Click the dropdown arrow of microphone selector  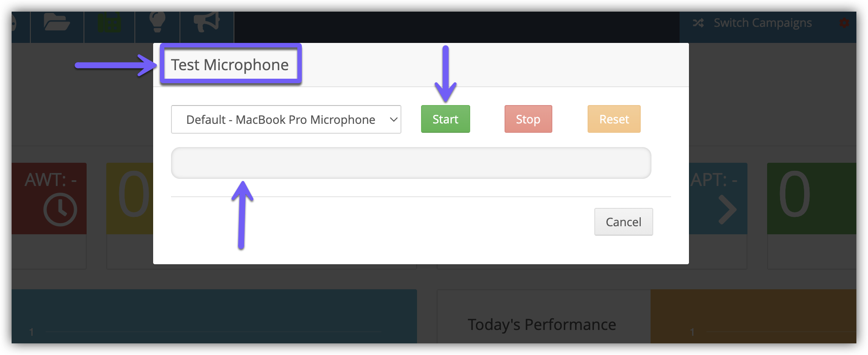pos(393,119)
